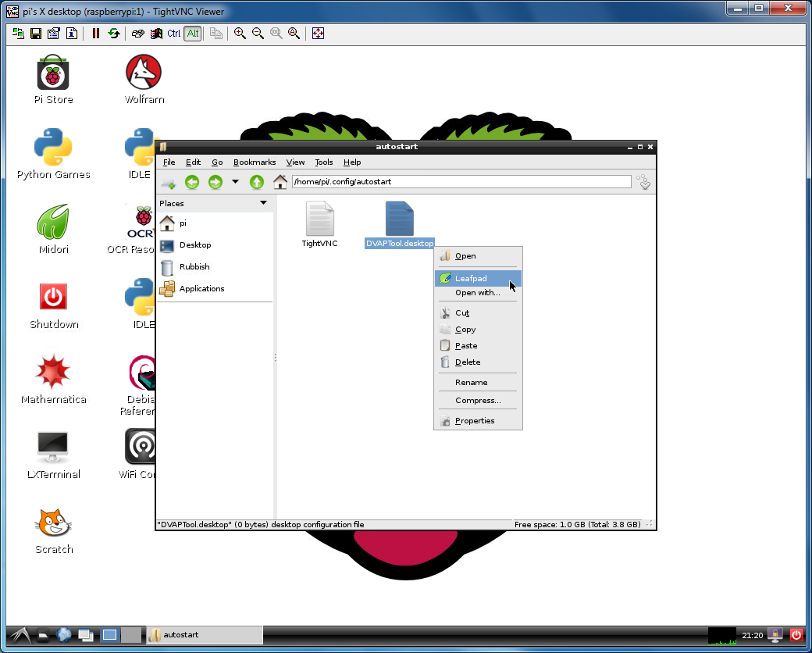Select the TightVNC file
Image resolution: width=812 pixels, height=653 pixels.
[319, 224]
